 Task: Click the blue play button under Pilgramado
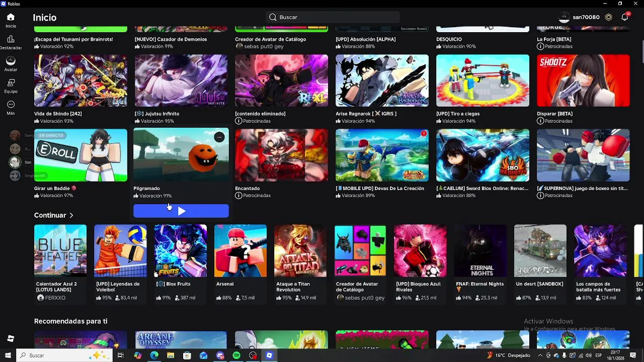coord(181,211)
